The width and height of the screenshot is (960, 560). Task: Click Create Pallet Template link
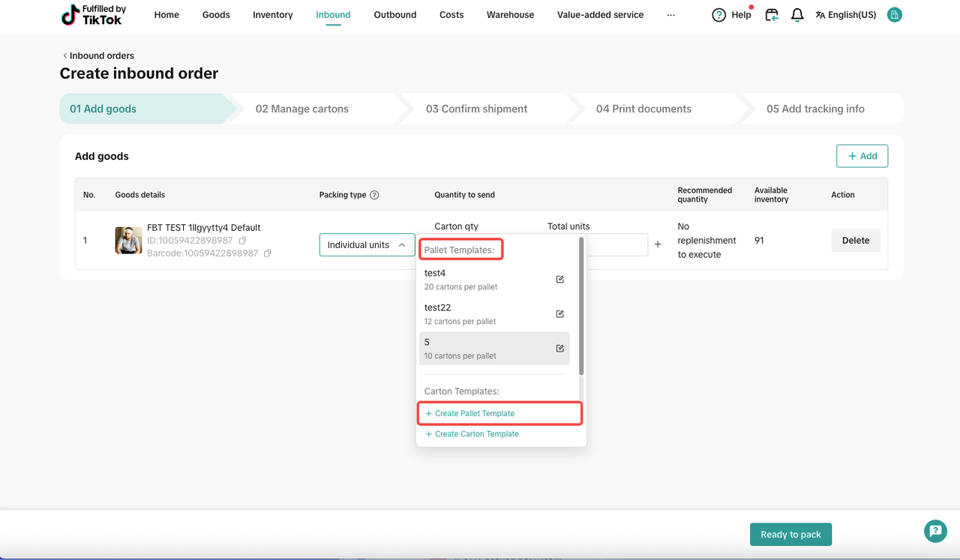point(475,413)
